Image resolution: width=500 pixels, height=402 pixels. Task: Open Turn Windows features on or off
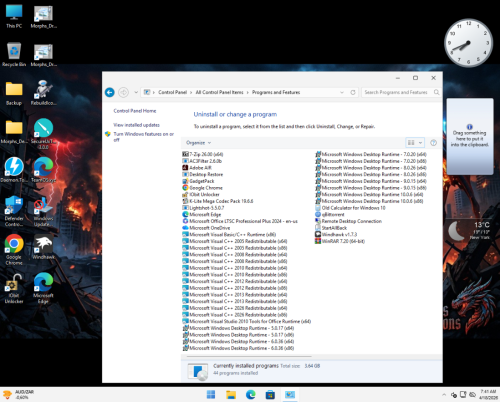point(144,137)
